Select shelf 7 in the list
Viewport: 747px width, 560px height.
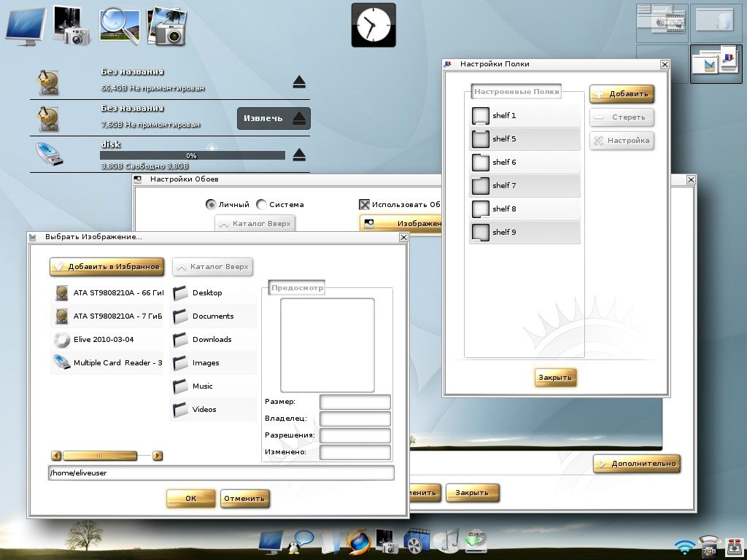(525, 186)
